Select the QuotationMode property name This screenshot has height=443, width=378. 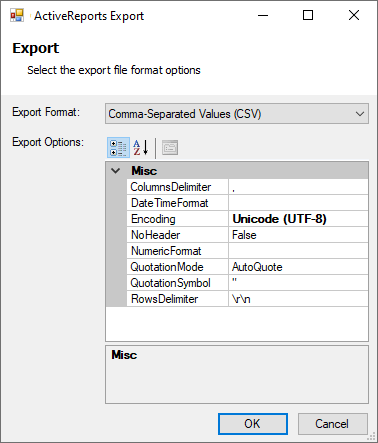167,267
